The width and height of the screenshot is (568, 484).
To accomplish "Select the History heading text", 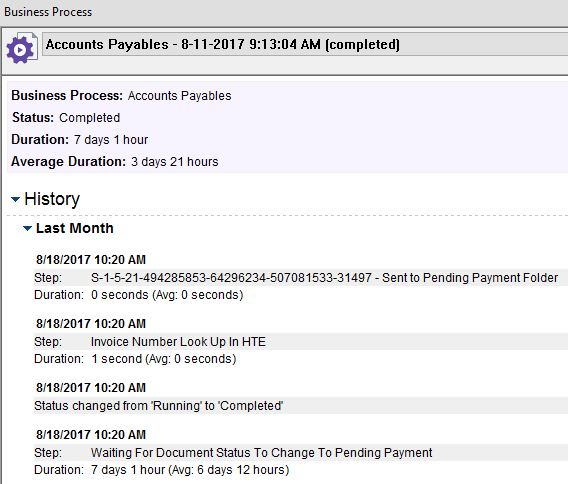I will 52,199.
